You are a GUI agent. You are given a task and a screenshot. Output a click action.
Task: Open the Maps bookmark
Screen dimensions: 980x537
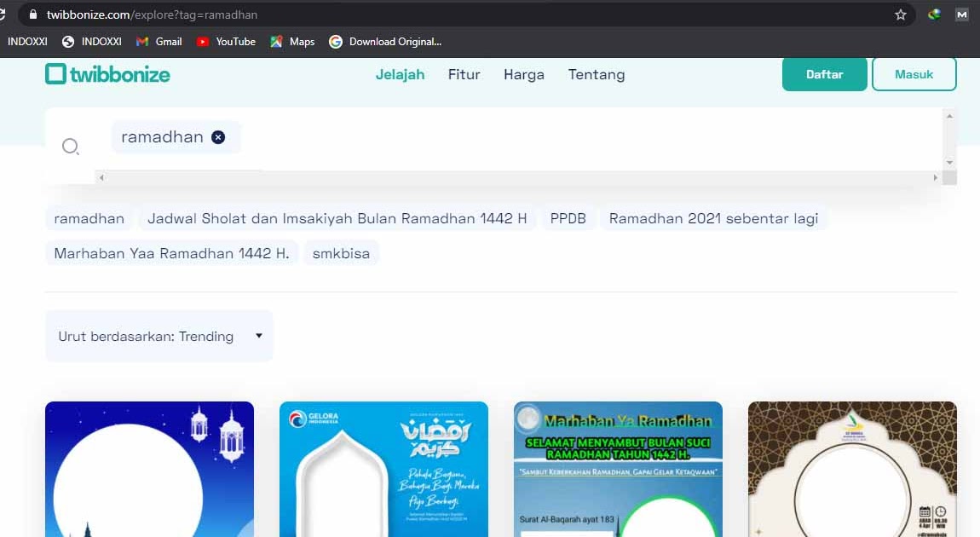tap(292, 41)
